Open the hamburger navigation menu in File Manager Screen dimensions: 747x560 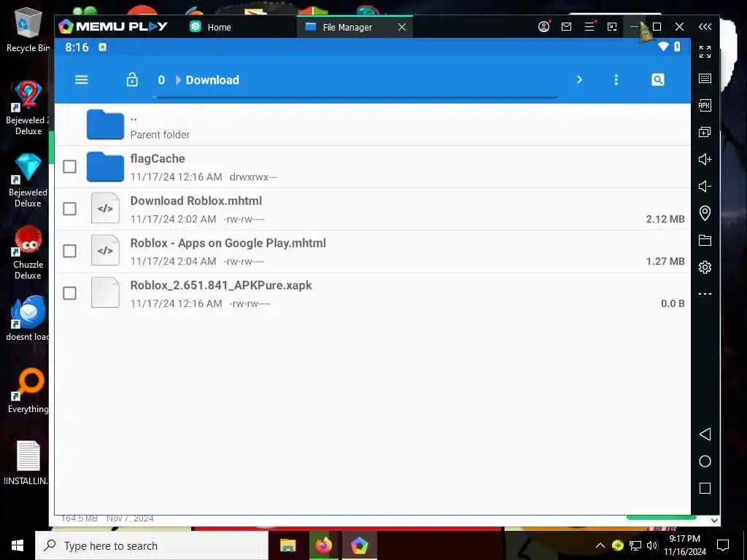[x=82, y=79]
